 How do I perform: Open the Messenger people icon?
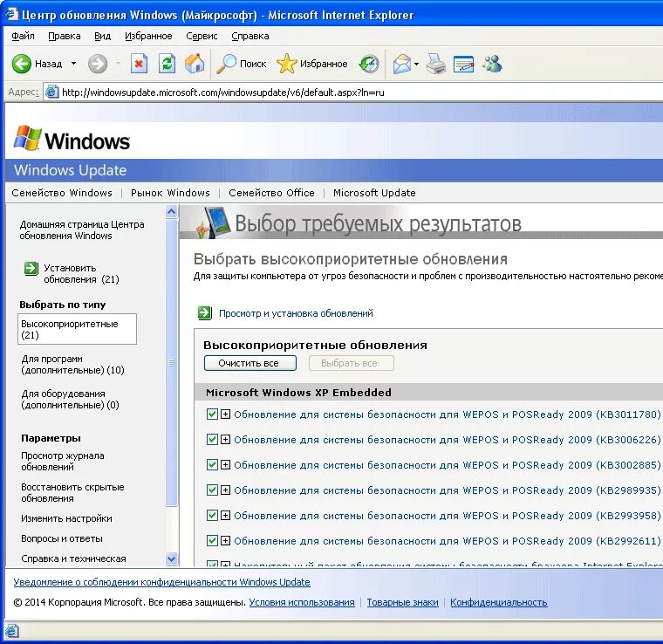click(492, 64)
